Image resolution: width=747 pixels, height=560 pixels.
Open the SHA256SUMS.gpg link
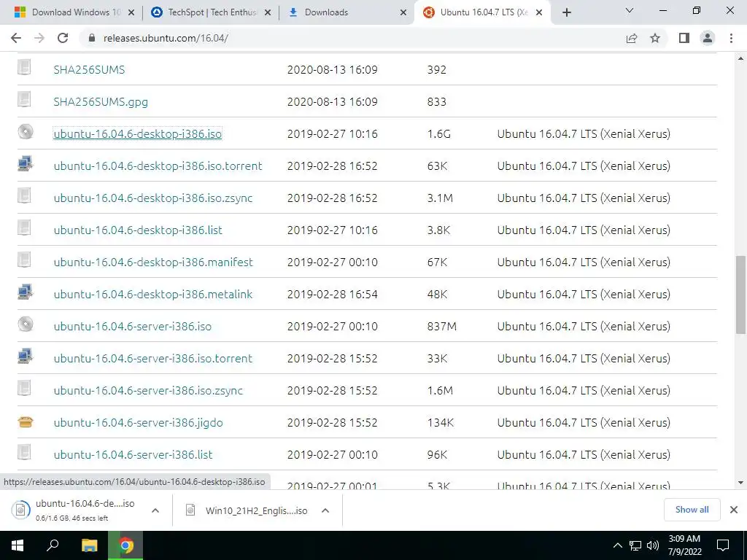[x=101, y=102]
